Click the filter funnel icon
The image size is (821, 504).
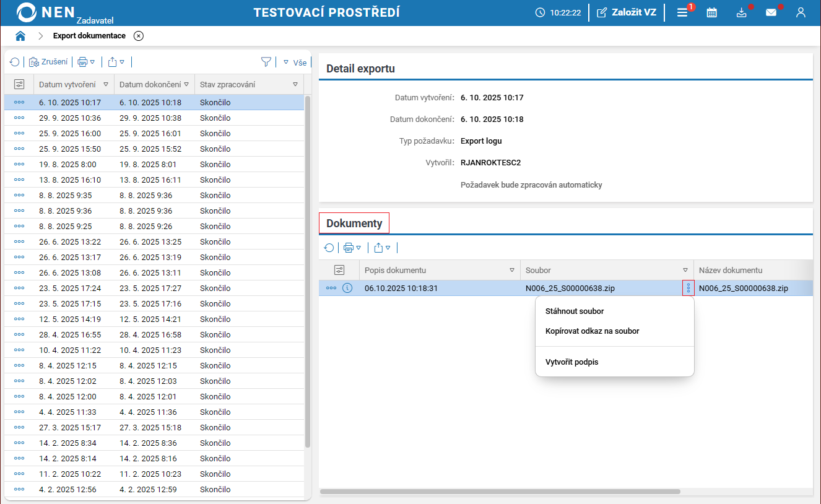(266, 62)
